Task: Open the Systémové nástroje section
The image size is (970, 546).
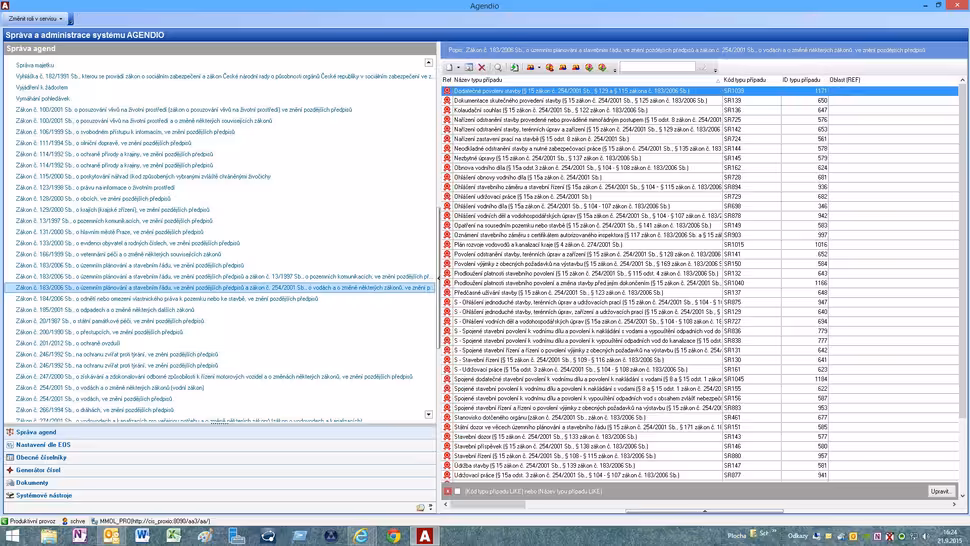Action: 43,495
